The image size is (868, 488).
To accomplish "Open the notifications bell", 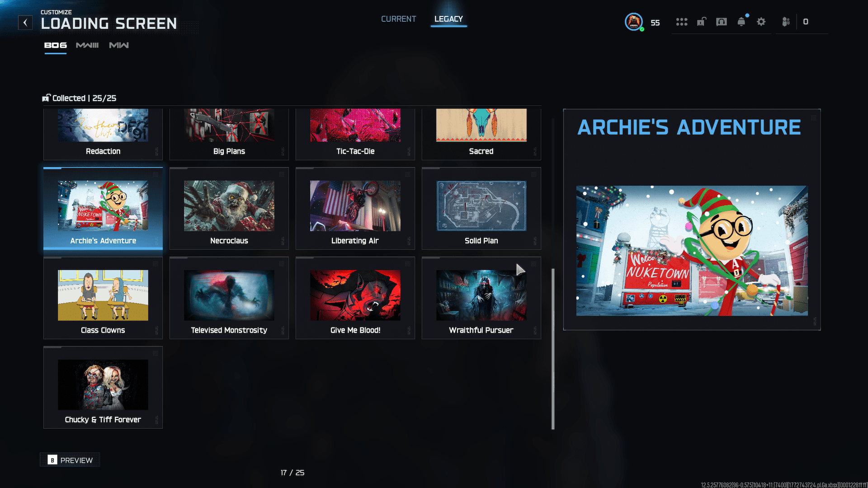I will (741, 22).
